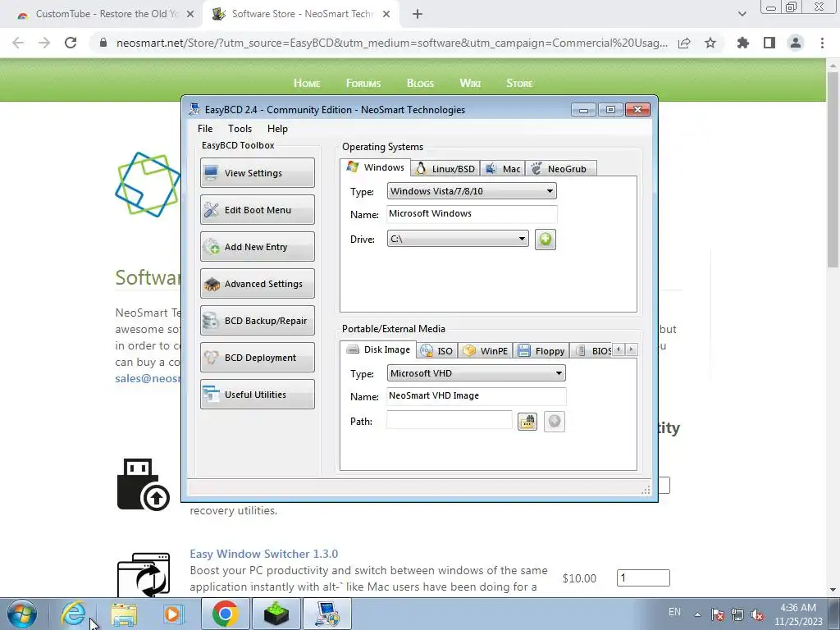The width and height of the screenshot is (840, 630).
Task: Open Advanced Settings in EasyBCD
Action: 257,283
